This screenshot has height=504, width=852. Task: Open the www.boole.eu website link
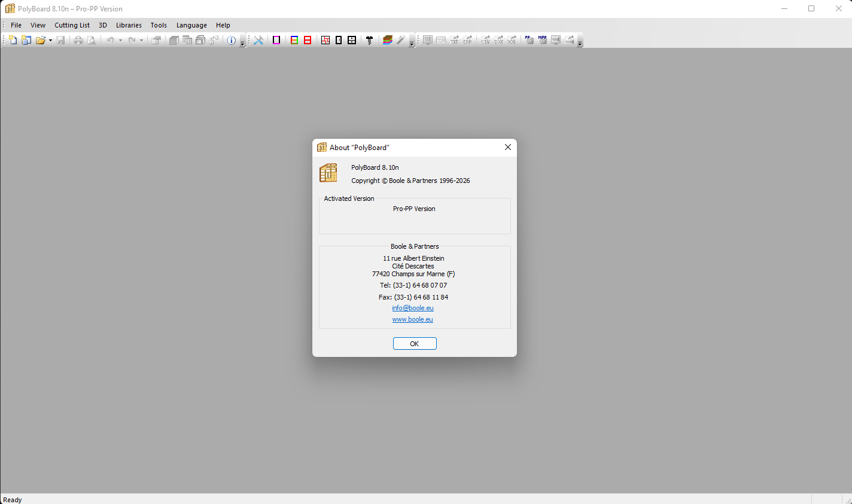point(413,319)
